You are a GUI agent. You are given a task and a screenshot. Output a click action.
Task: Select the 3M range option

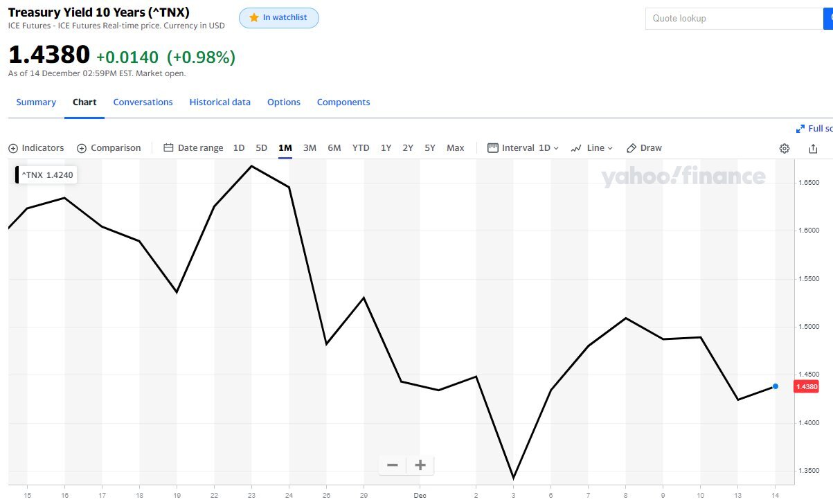pos(310,148)
